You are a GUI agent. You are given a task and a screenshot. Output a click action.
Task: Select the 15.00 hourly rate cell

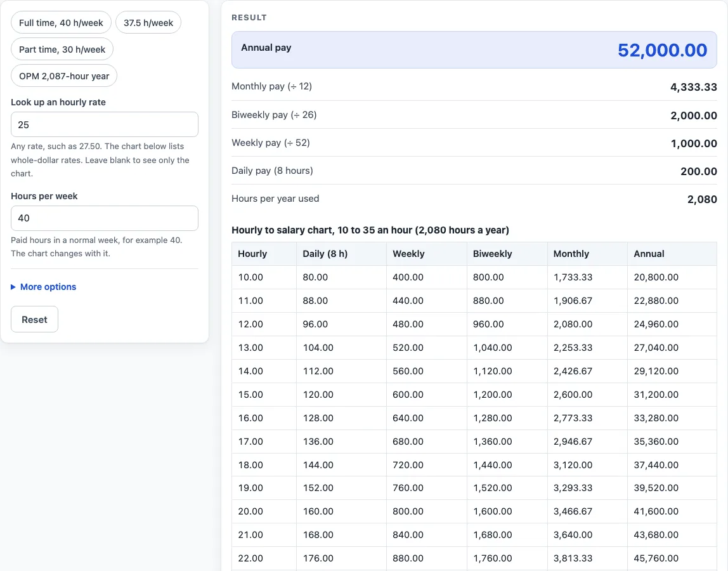[264, 395]
